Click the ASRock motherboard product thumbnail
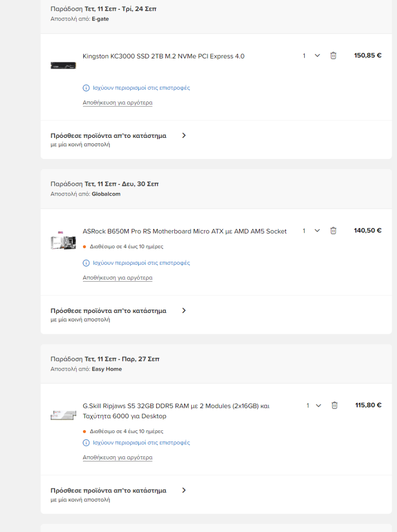This screenshot has width=397, height=532. 63,240
